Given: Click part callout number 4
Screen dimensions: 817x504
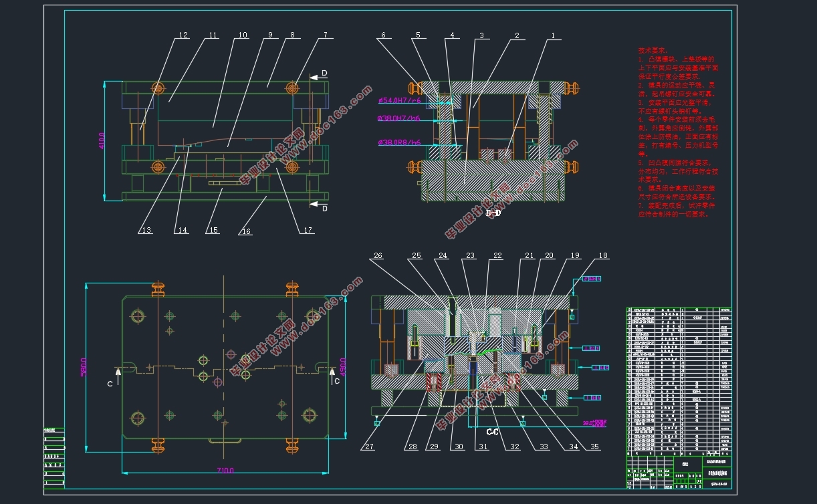Looking at the screenshot, I should (x=452, y=35).
